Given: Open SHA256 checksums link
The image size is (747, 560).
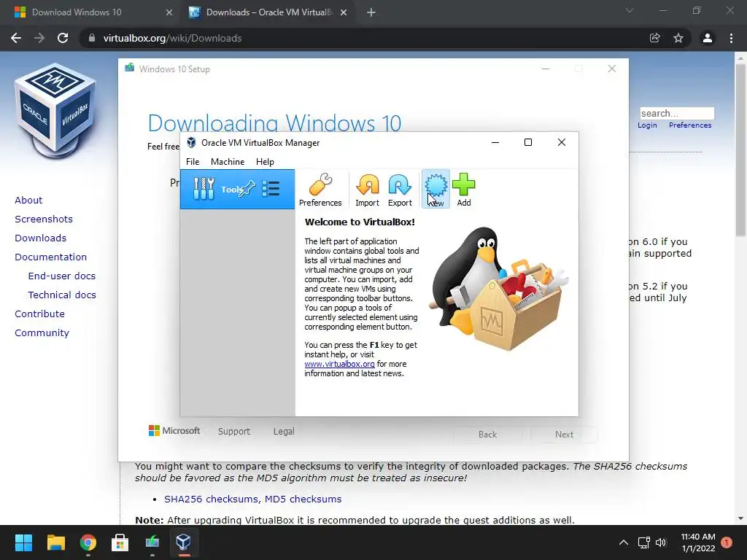Looking at the screenshot, I should click(x=212, y=499).
